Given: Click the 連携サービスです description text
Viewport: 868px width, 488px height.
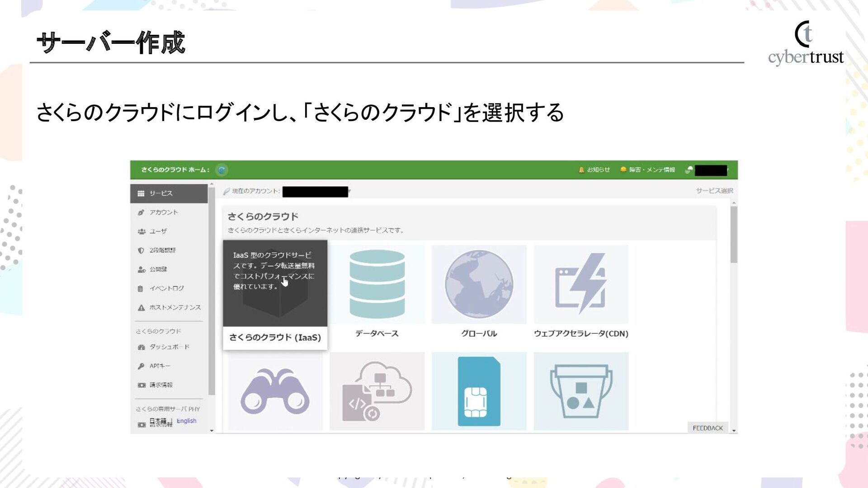Looking at the screenshot, I should click(x=315, y=230).
